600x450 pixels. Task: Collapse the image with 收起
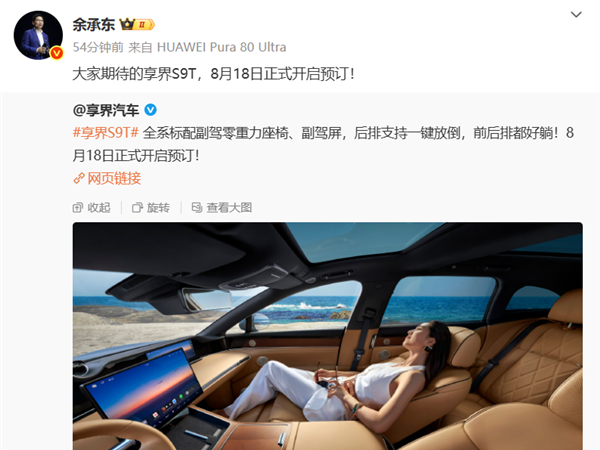tap(91, 208)
